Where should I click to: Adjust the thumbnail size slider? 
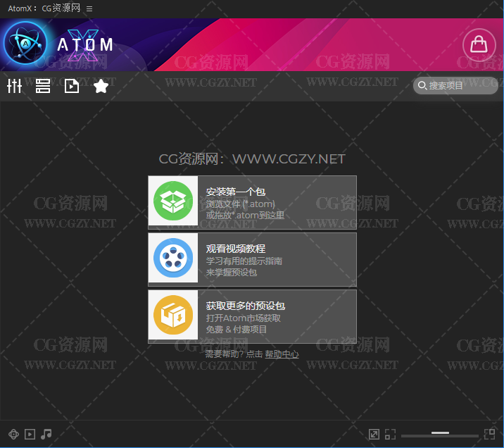(440, 433)
